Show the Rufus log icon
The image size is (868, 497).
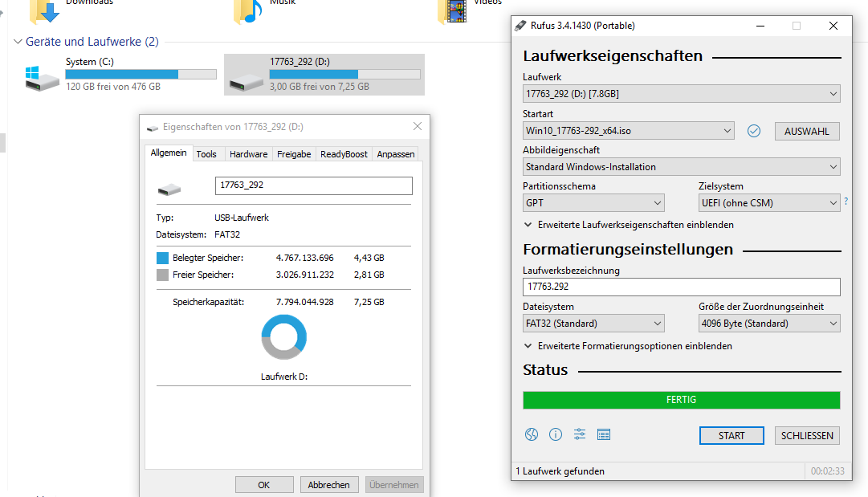pyautogui.click(x=604, y=434)
